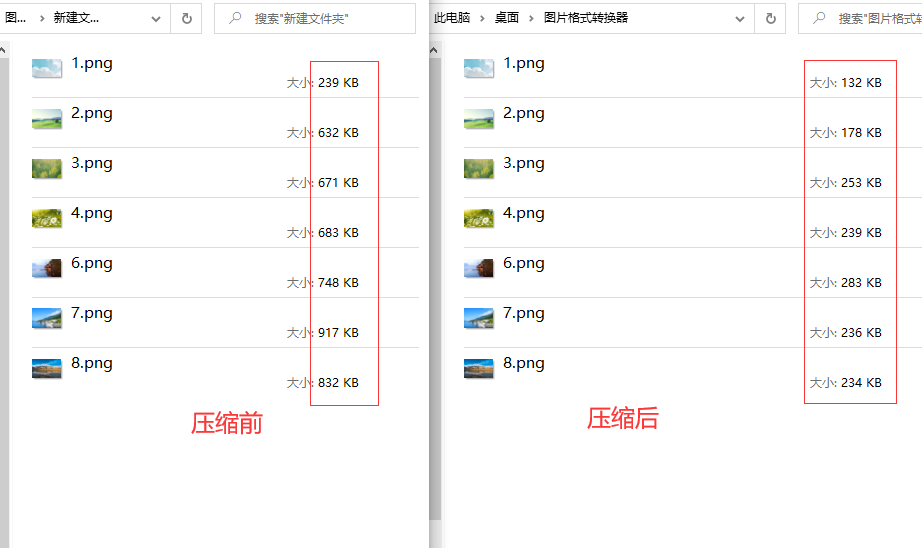922x548 pixels.
Task: Click file name 6.png in left window
Action: coord(92,263)
